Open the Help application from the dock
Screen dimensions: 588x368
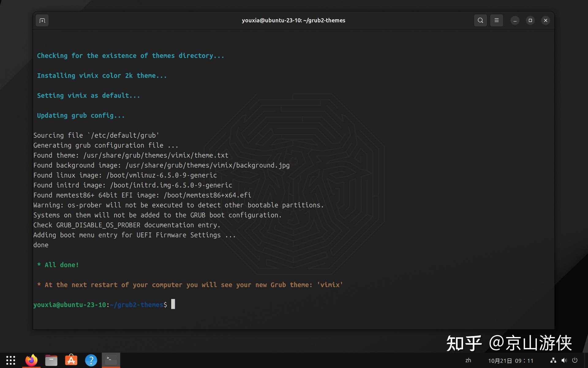click(91, 360)
